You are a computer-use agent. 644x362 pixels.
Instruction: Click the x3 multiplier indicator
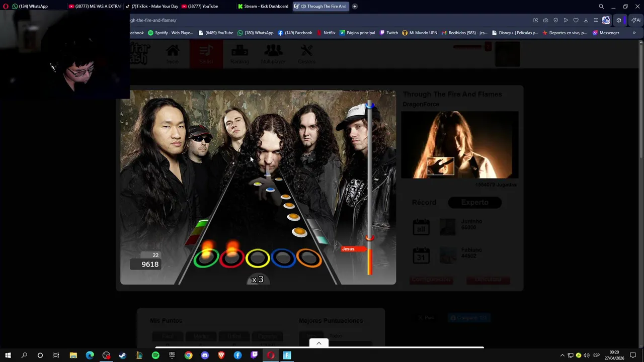pos(258,280)
